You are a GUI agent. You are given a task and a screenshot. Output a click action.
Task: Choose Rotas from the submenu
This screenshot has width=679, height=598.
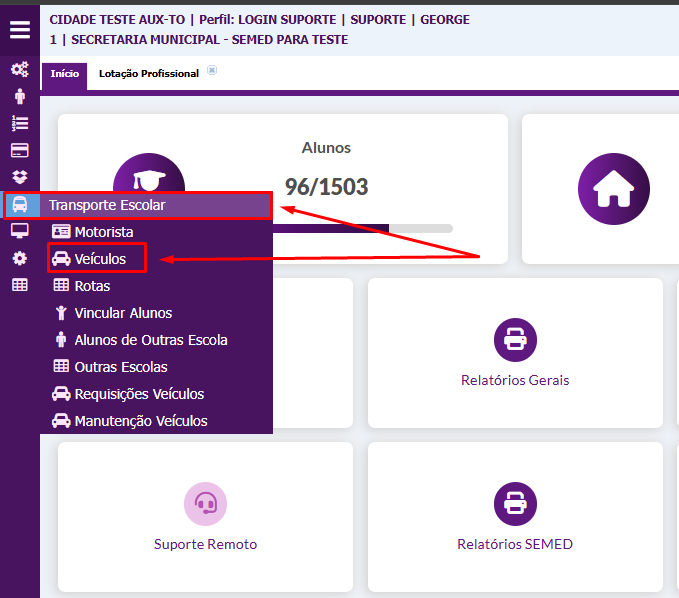[x=92, y=286]
